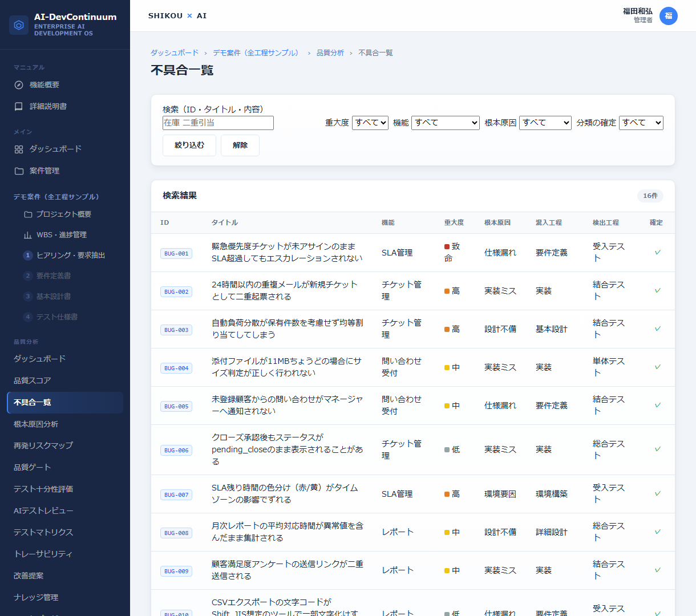Viewport: 696px width, 616px height.
Task: Open 品質ゲート in the sidebar
Action: (x=65, y=468)
